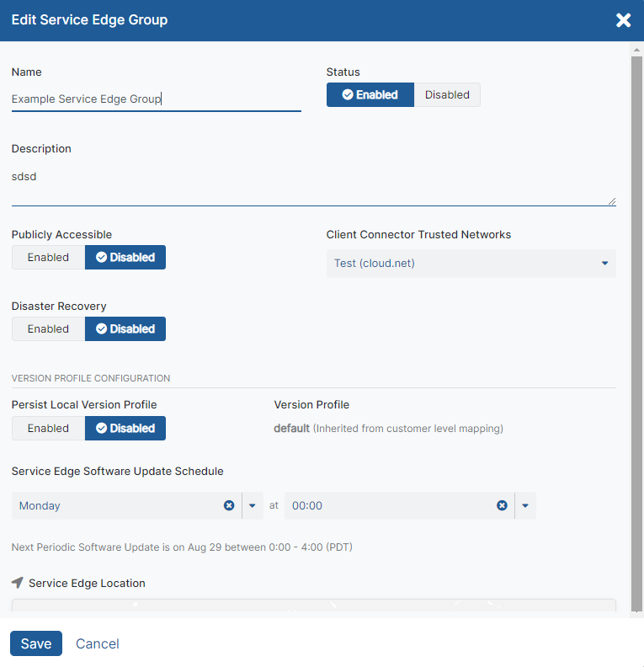Image resolution: width=644 pixels, height=667 pixels.
Task: Select Disabled for Publicly Accessible
Action: point(125,258)
